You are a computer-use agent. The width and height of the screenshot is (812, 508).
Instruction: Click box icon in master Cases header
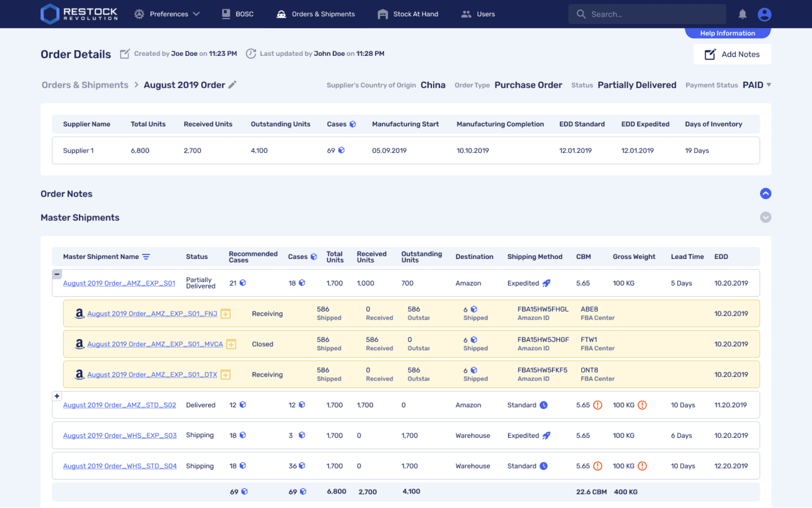pos(314,257)
